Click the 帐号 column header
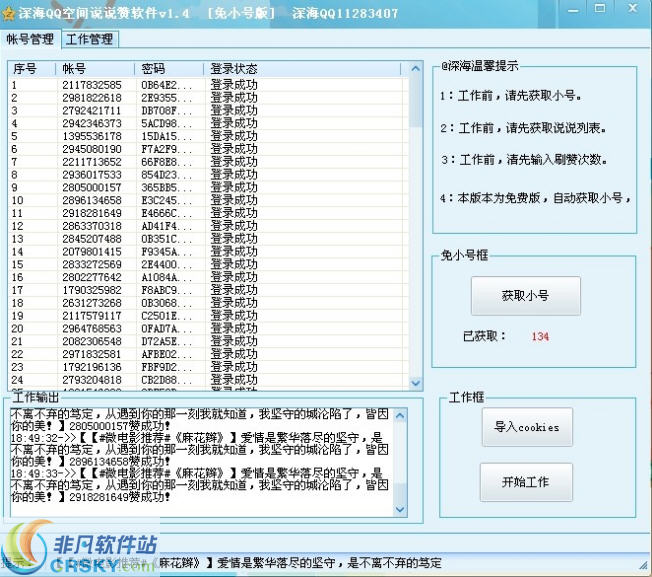 (x=96, y=69)
